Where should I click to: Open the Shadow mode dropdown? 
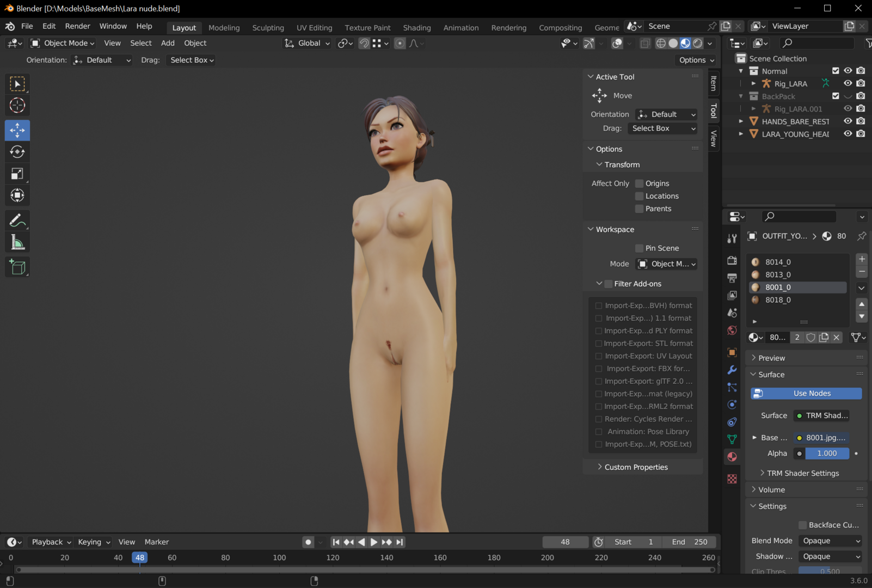pos(830,556)
